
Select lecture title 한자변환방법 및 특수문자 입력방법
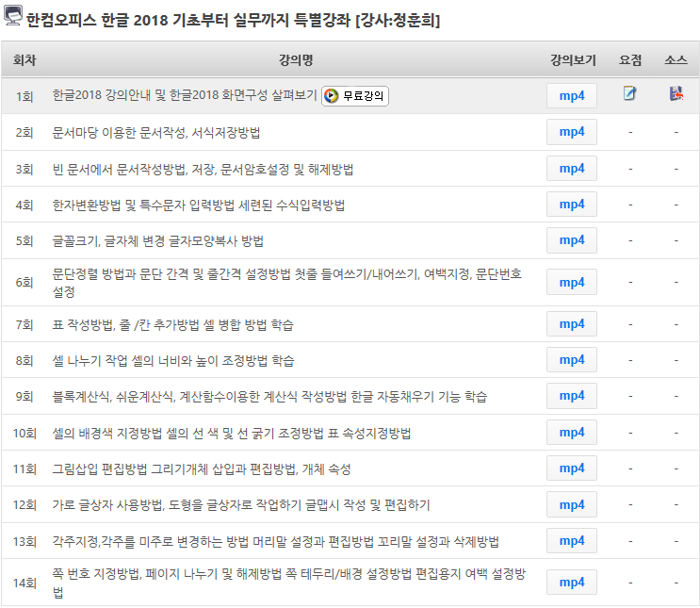[143, 205]
